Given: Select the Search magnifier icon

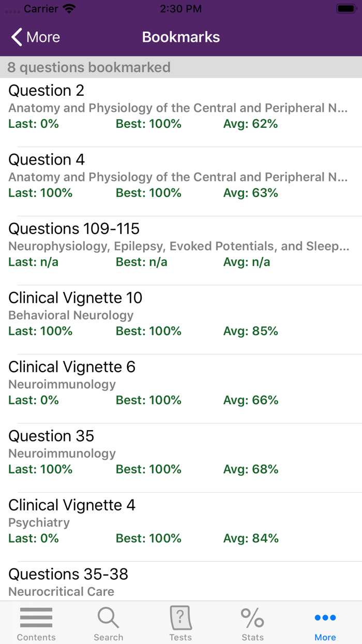Looking at the screenshot, I should (x=108, y=618).
